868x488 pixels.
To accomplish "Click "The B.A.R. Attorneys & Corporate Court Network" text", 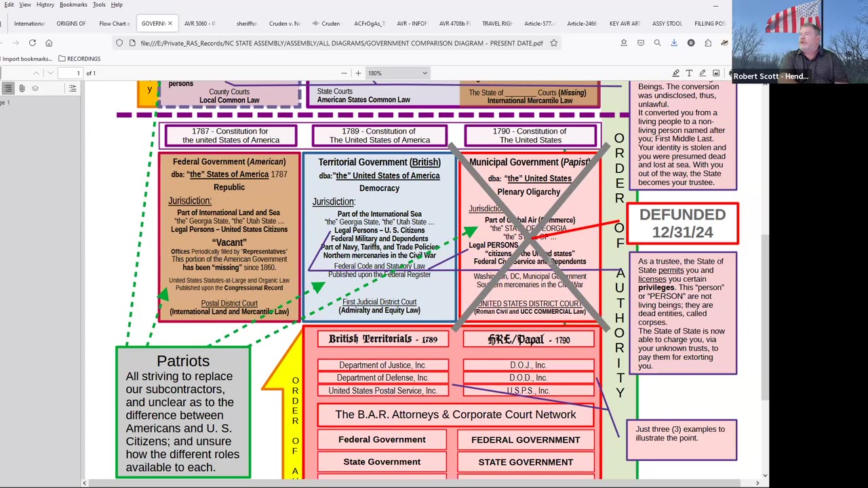I will (456, 414).
